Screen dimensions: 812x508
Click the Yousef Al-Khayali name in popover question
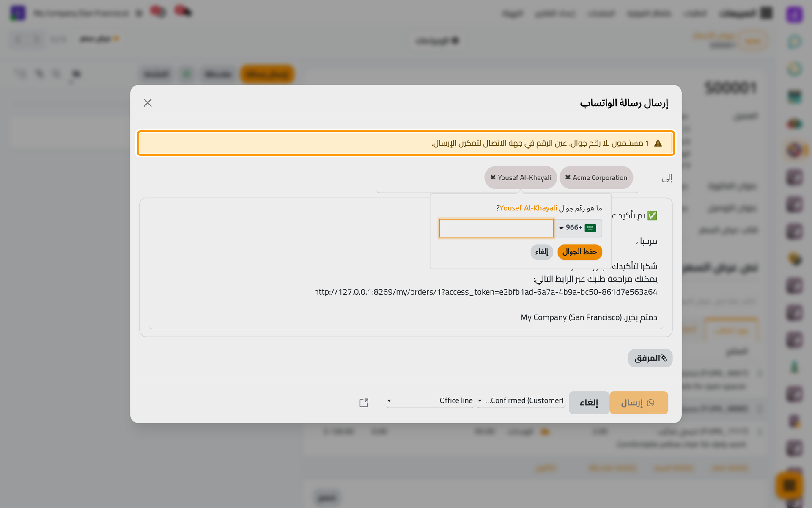tap(528, 208)
